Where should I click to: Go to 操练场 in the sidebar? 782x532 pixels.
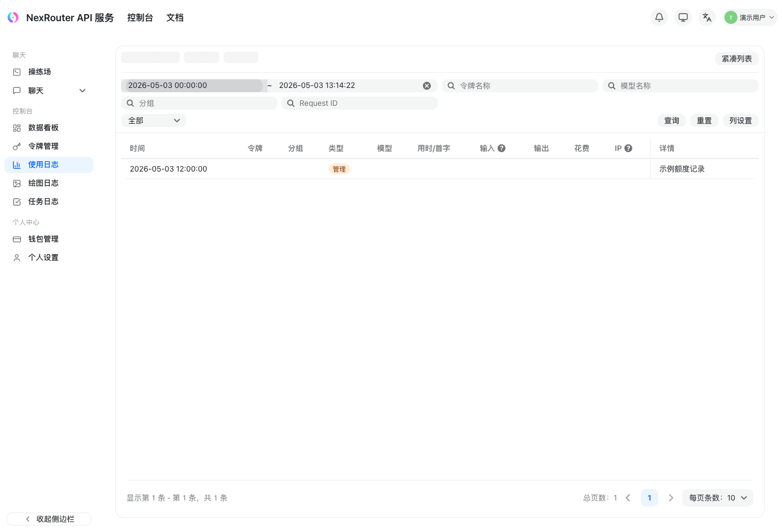(49, 72)
